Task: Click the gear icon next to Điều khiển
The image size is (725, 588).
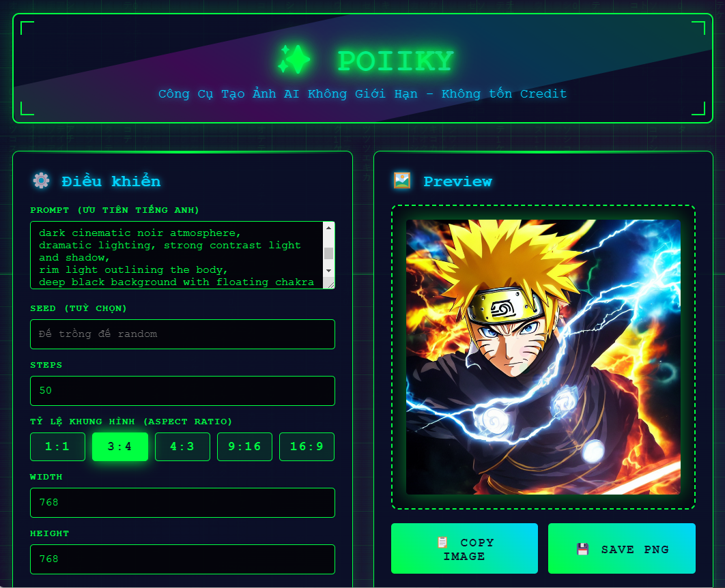Action: pyautogui.click(x=41, y=181)
